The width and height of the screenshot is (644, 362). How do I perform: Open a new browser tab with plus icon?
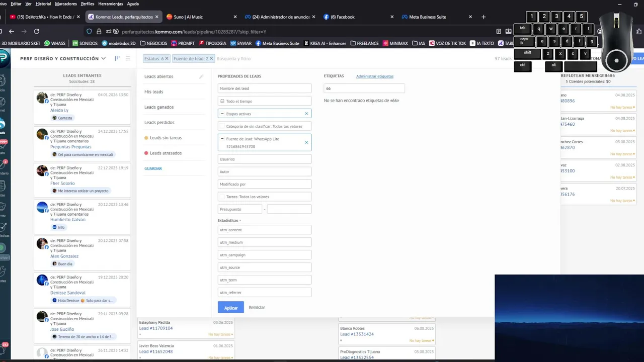tap(484, 17)
